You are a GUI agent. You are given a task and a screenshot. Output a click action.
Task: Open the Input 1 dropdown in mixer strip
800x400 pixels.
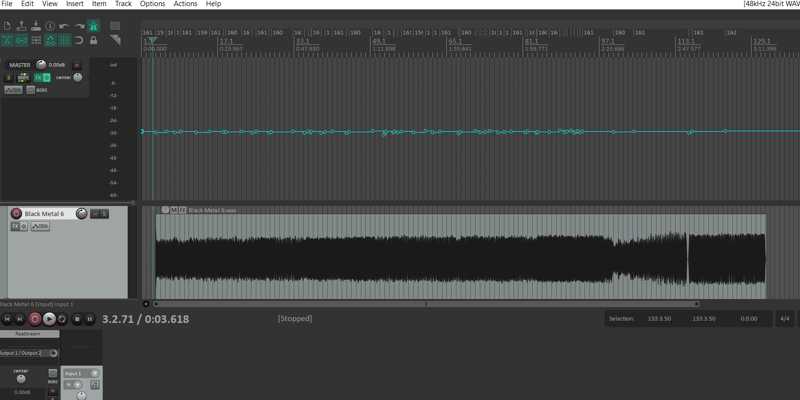coord(82,373)
